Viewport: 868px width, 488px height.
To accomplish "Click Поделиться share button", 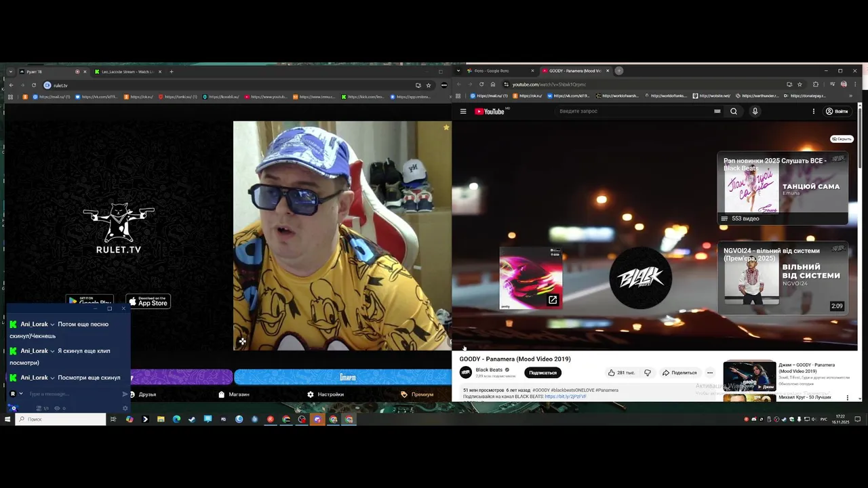I will pyautogui.click(x=679, y=373).
